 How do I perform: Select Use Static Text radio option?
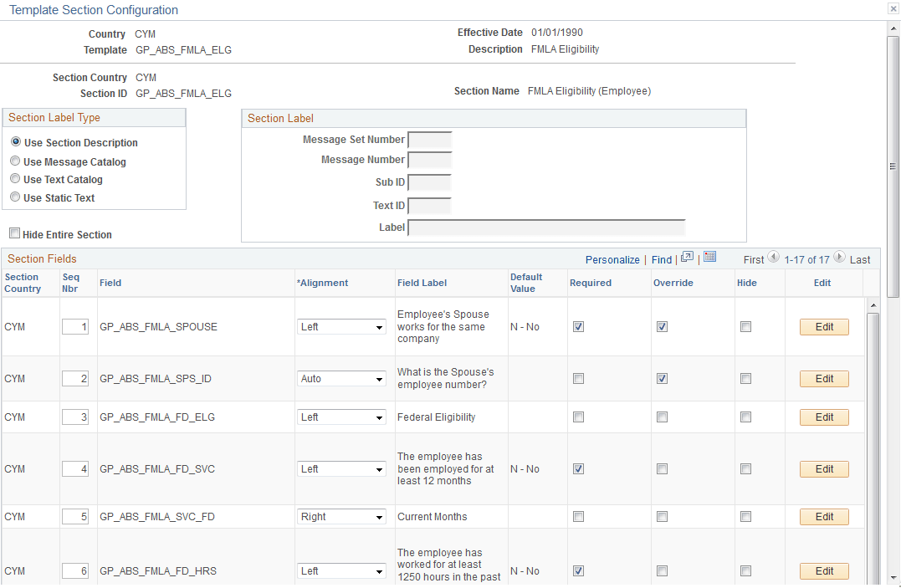16,197
